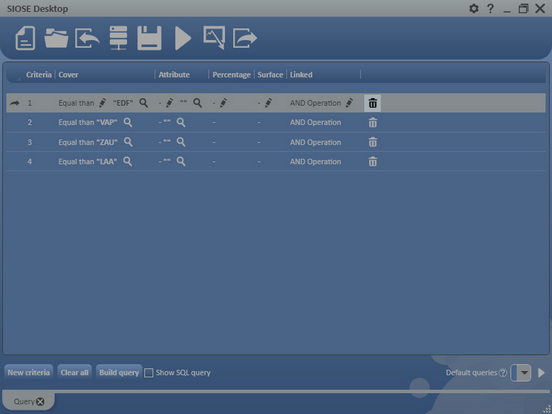The width and height of the screenshot is (552, 414).
Task: Delete criteria 3 with the trash icon
Action: pyautogui.click(x=372, y=142)
